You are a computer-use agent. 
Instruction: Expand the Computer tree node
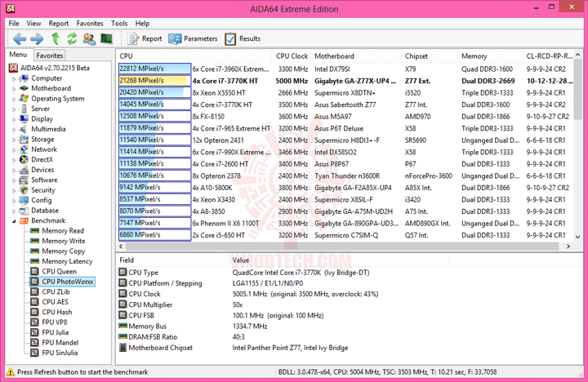coord(14,79)
